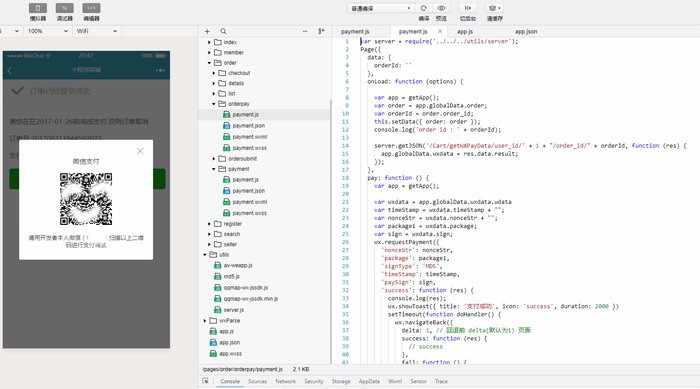Open payment.js under payment folder
The width and height of the screenshot is (700, 389).
[245, 180]
